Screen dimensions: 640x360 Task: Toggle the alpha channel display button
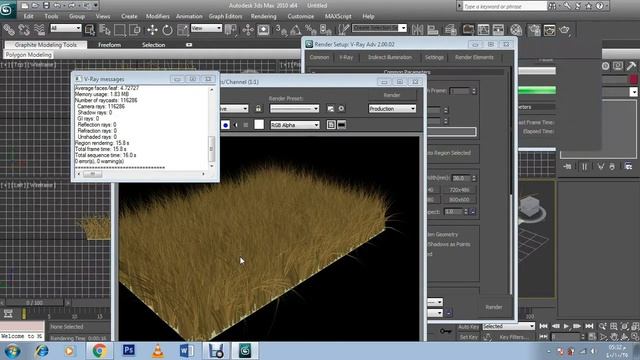(x=236, y=125)
